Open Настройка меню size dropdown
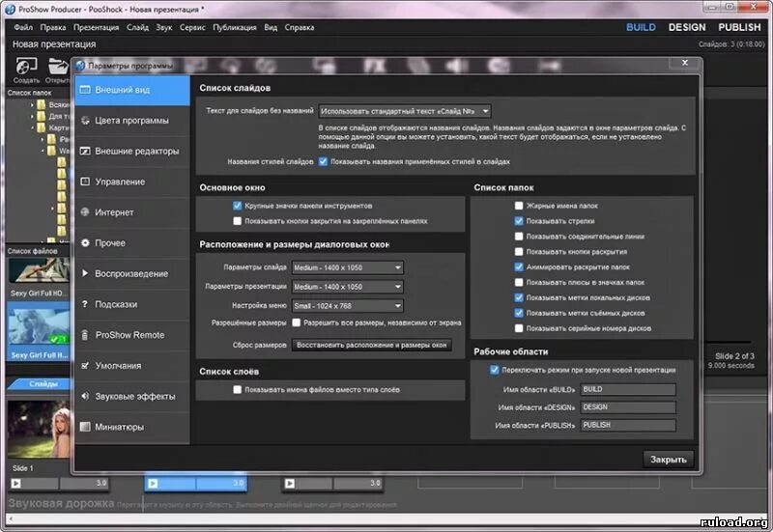The height and width of the screenshot is (532, 773). pyautogui.click(x=348, y=306)
